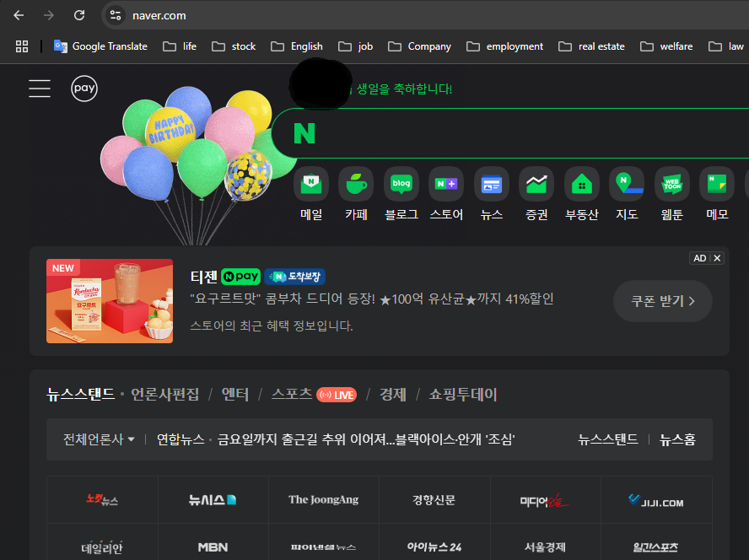Open the Naver Blog (블로그) icon
Screen dimensions: 749x560
click(401, 184)
